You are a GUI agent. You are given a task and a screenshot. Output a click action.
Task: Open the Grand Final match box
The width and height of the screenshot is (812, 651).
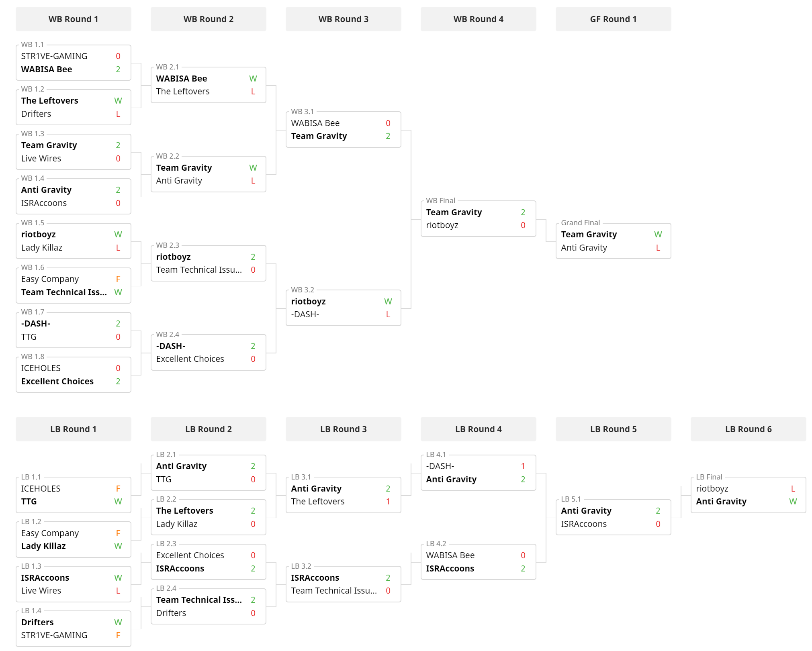click(613, 241)
